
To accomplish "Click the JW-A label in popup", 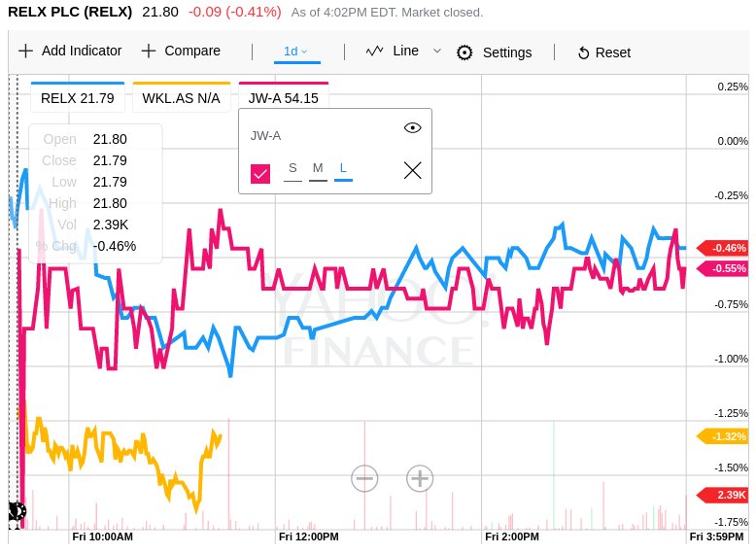I will point(265,136).
